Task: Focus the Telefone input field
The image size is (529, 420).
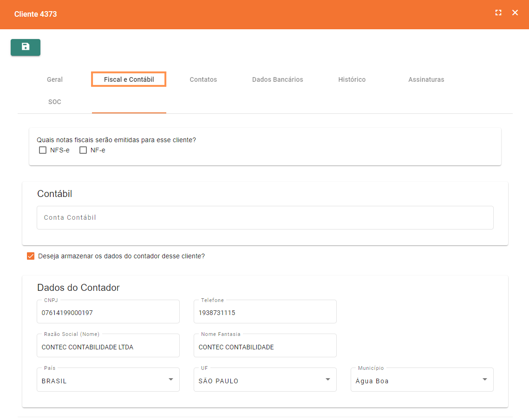Action: click(265, 313)
